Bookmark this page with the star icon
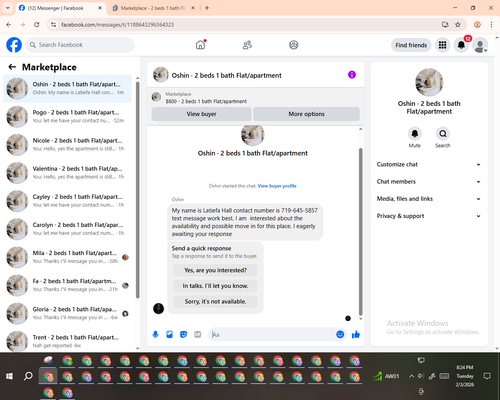Image resolution: width=500 pixels, height=400 pixels. 458,24
